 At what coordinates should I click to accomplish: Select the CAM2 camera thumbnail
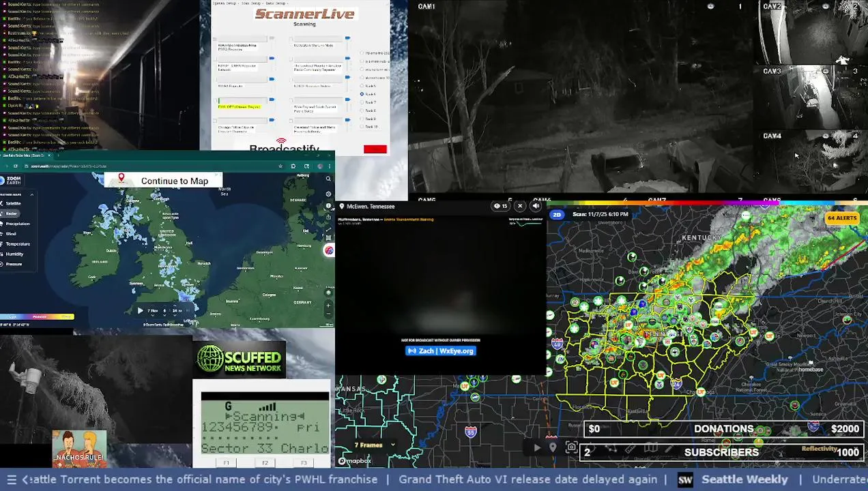(812, 33)
